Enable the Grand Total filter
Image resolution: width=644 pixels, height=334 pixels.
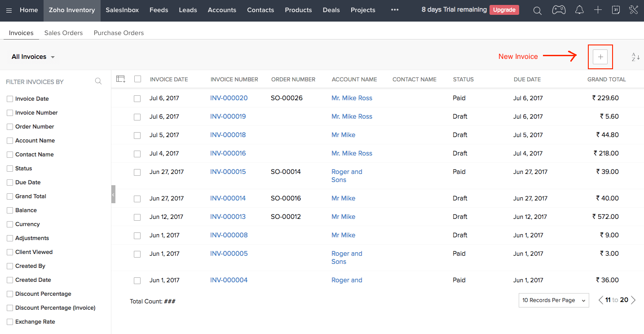point(10,196)
